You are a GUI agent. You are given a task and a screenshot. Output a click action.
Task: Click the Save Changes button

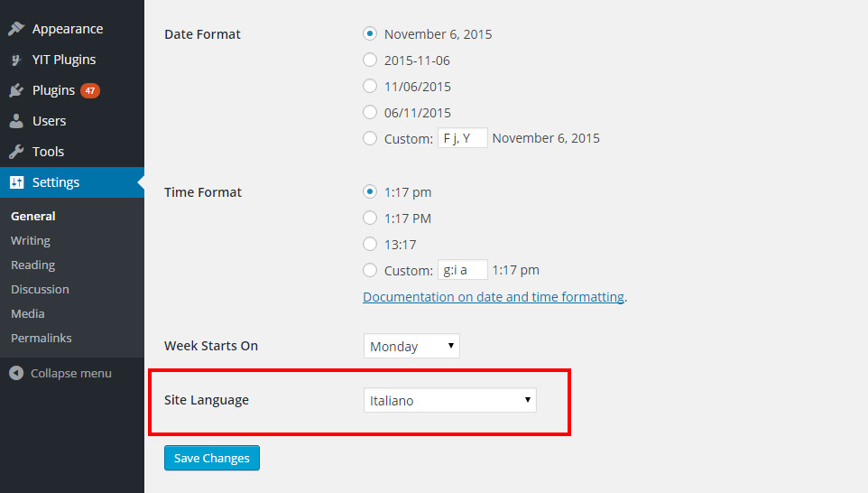212,458
